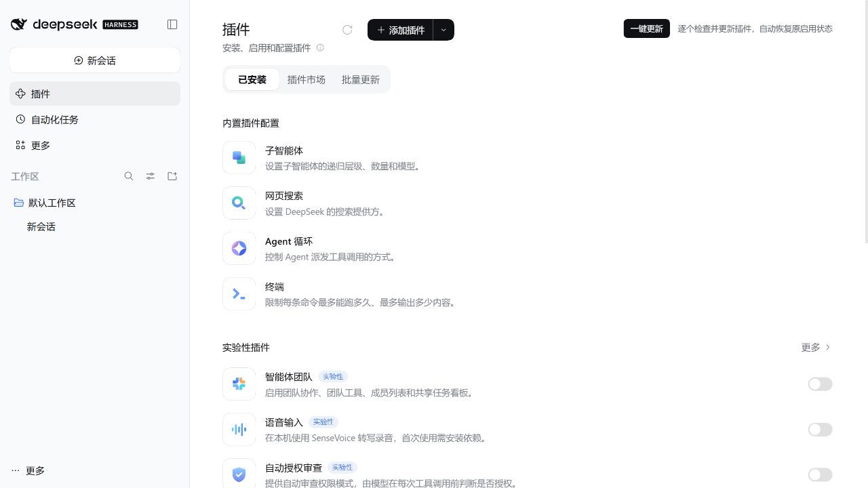Click the 工作区 label in sidebar
Screen dimensions: 868x488
25,176
